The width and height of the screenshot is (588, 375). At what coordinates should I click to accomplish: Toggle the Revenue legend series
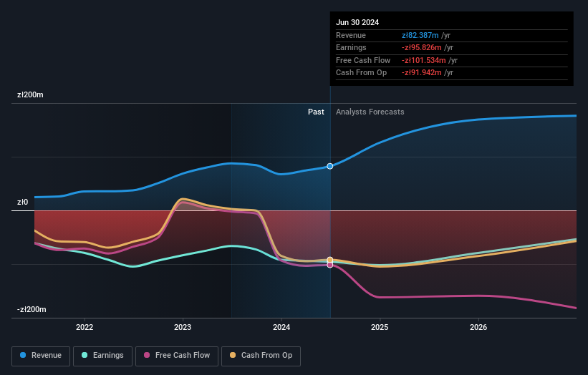click(x=41, y=356)
